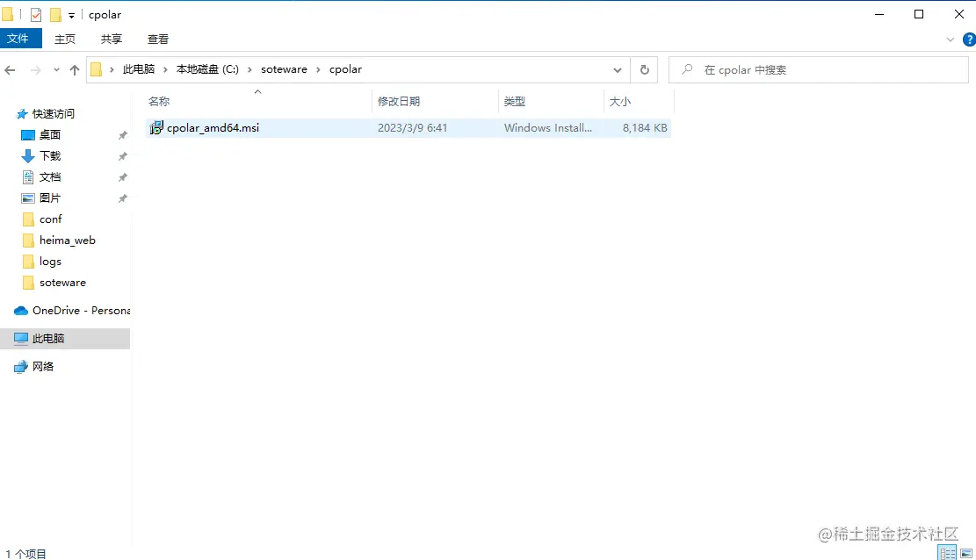Image resolution: width=976 pixels, height=560 pixels.
Task: Open the help question mark icon
Action: pos(968,39)
